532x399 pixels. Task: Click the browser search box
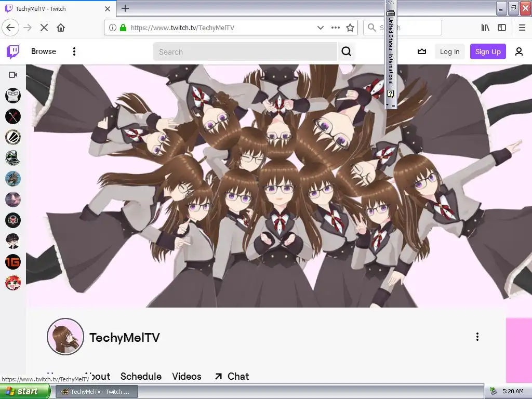coord(403,28)
